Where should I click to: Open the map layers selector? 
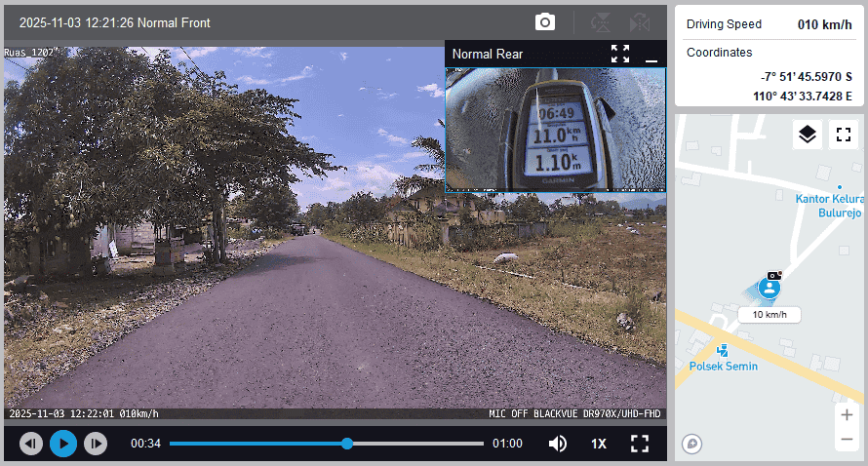click(x=807, y=135)
